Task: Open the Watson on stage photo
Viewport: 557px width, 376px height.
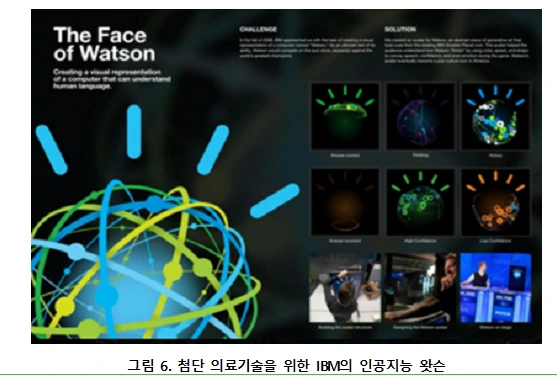Action: coord(496,288)
